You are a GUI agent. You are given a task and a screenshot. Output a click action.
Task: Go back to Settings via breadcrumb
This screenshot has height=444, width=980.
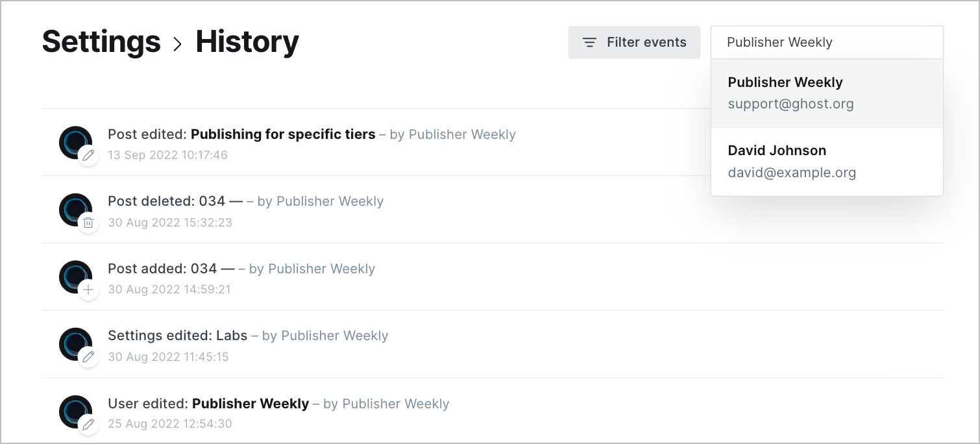101,42
